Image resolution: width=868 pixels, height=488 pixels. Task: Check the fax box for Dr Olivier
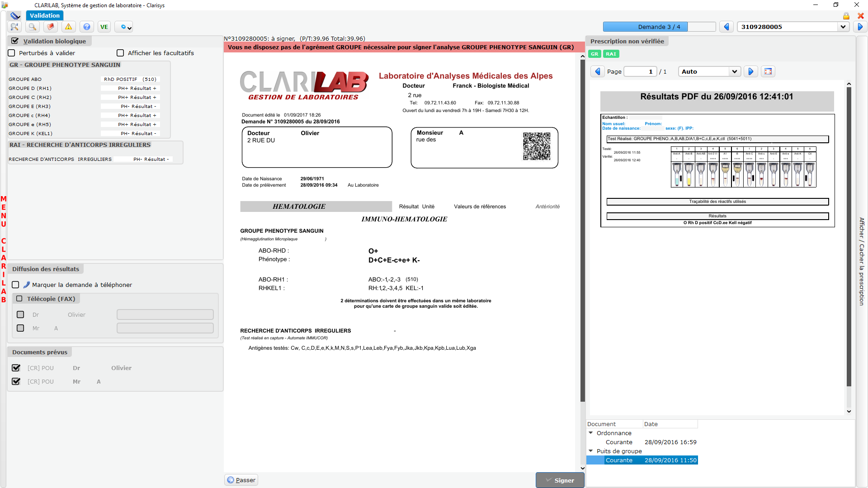(x=20, y=314)
